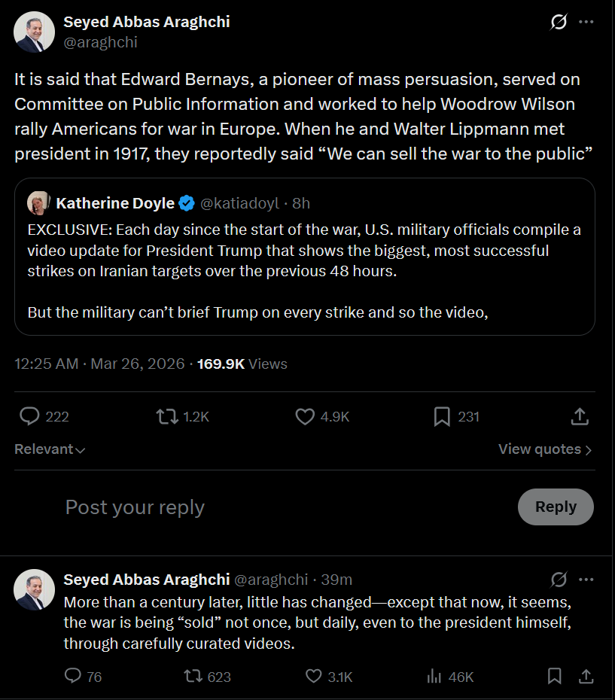615x700 pixels.
Task: View analytics for reply showing 46K views
Action: (434, 677)
